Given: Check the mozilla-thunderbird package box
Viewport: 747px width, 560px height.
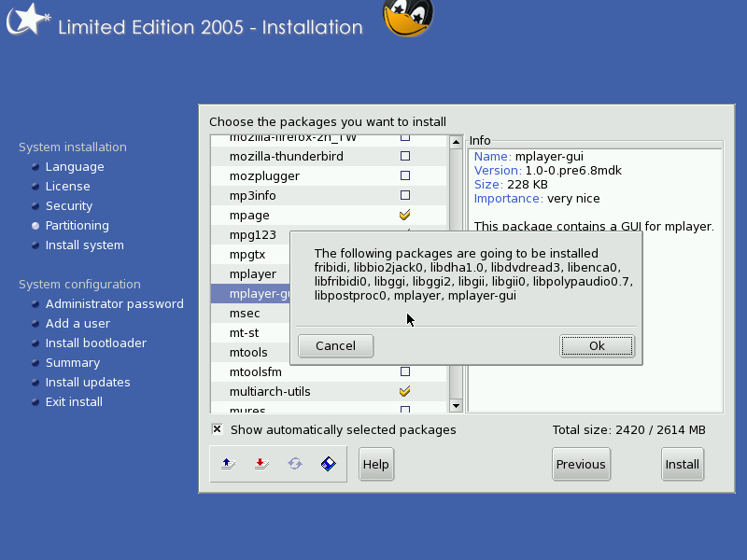Looking at the screenshot, I should coord(405,156).
